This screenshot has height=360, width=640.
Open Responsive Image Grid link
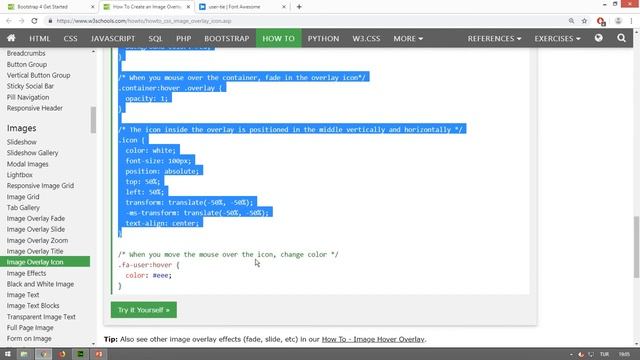pos(40,186)
